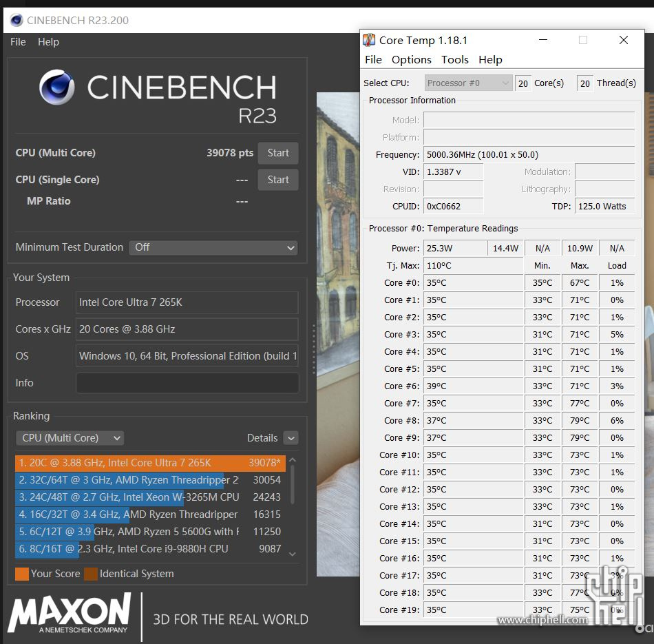Open the Core Temp Options menu
This screenshot has height=644, width=654.
(x=411, y=60)
